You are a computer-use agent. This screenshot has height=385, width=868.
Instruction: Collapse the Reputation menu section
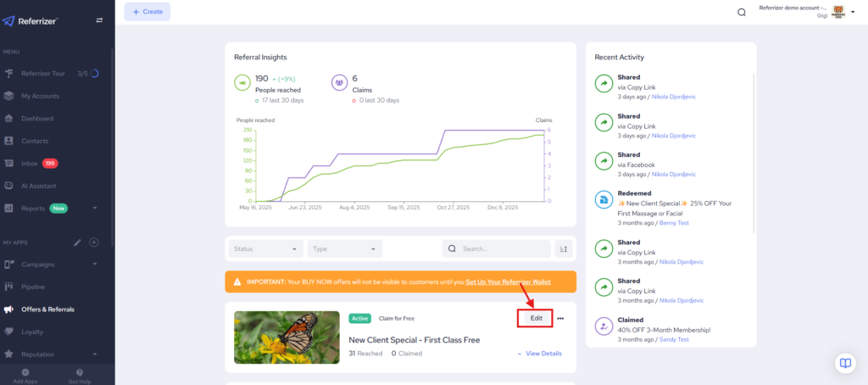(95, 354)
